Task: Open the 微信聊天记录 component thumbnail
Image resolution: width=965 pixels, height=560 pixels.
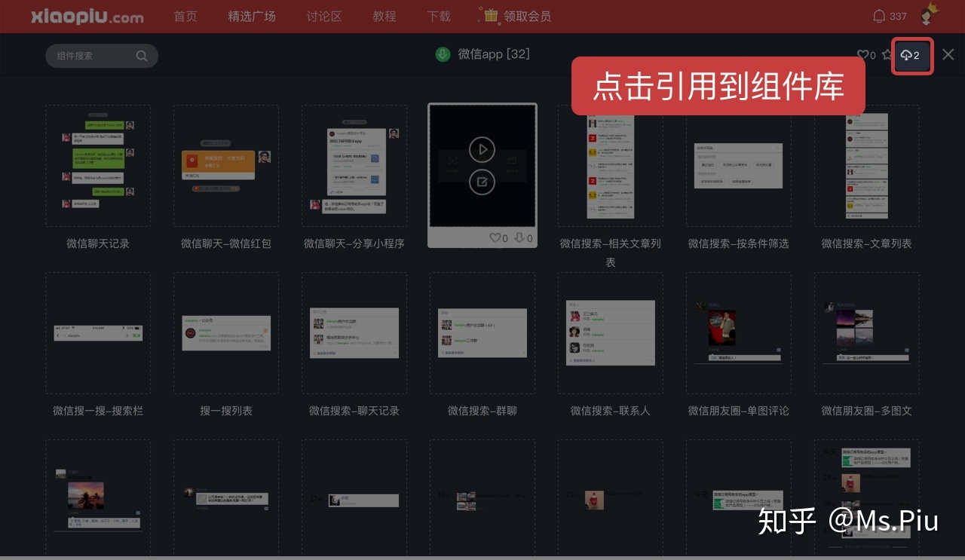Action: [x=98, y=166]
